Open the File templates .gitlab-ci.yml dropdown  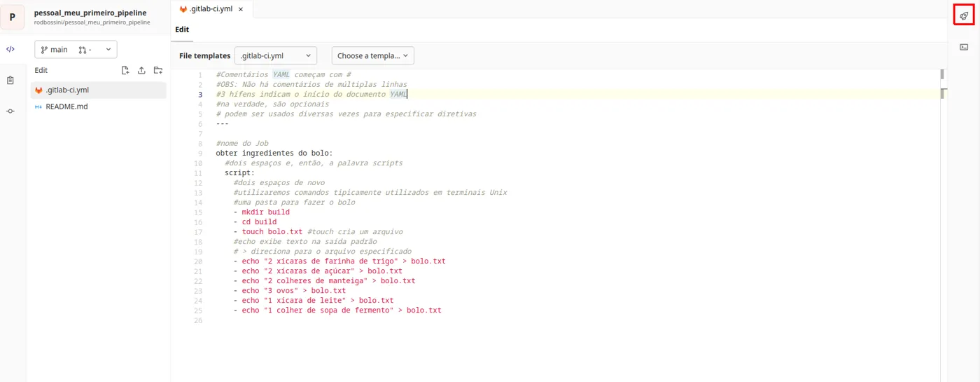pos(276,55)
